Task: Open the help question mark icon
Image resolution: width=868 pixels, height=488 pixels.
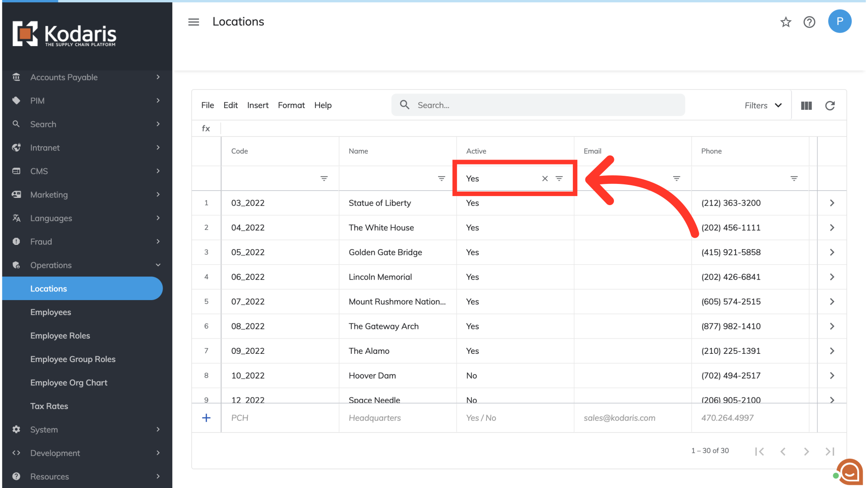Action: (x=809, y=22)
